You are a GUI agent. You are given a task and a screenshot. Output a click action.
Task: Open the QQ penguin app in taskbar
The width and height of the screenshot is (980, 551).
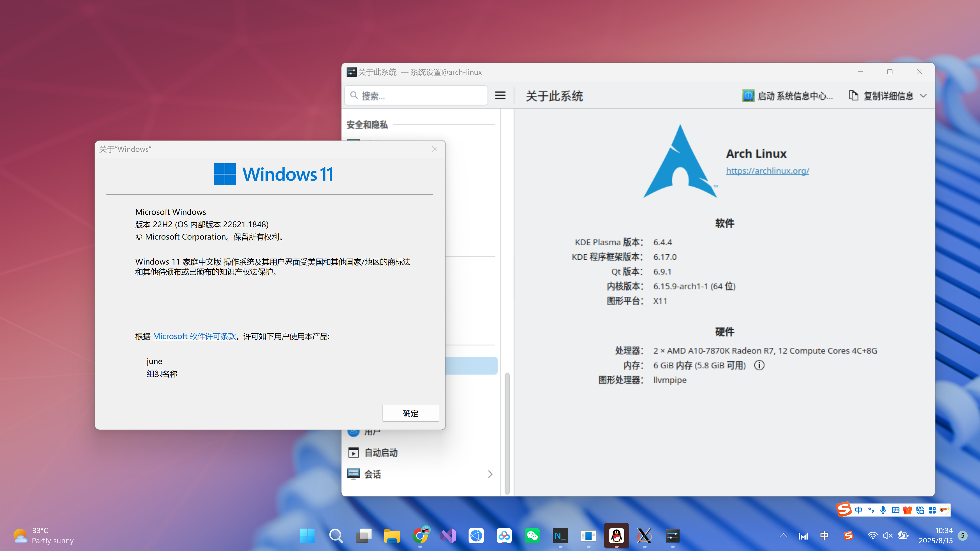tap(616, 536)
